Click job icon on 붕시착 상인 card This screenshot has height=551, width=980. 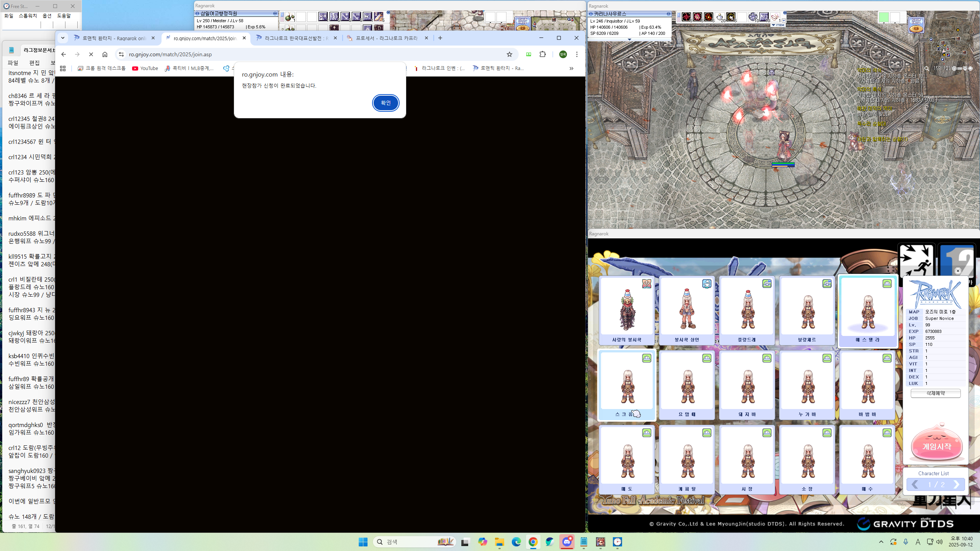tap(707, 284)
